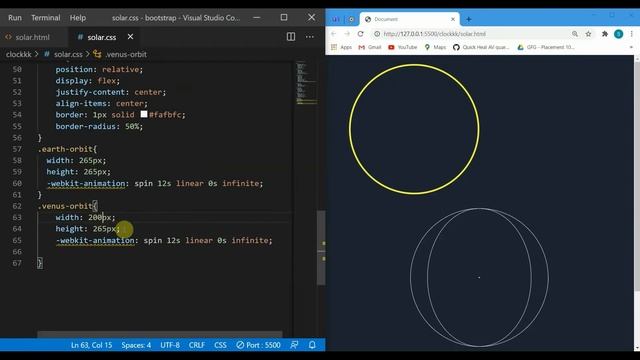Close the solar.css tab
This screenshot has height=360, width=640.
pyautogui.click(x=130, y=37)
